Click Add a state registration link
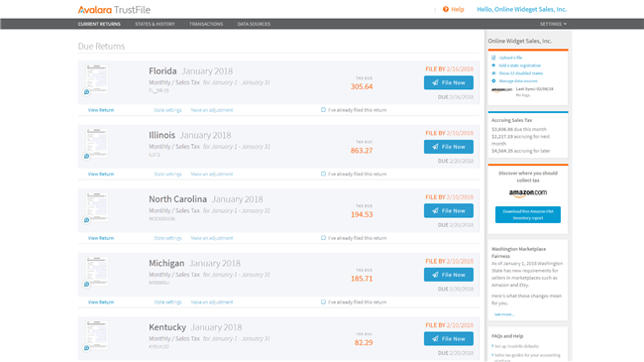This screenshot has width=644, height=362. 519,65
